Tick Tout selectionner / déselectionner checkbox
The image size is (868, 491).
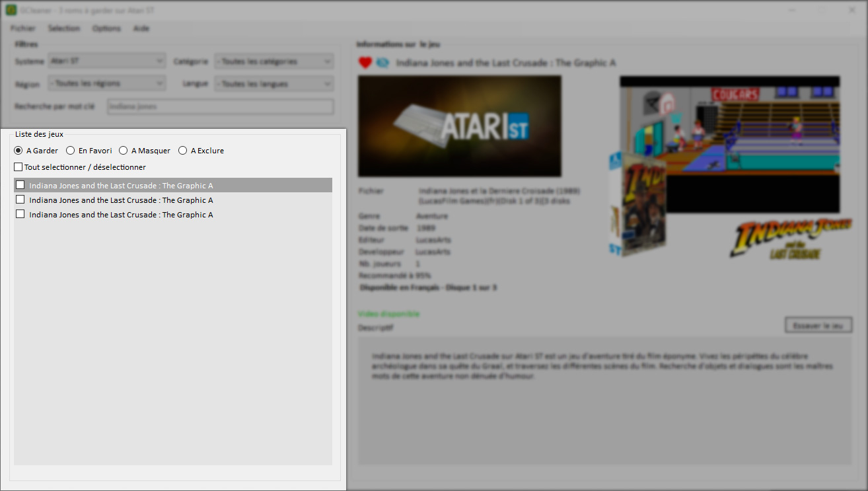[x=18, y=167]
